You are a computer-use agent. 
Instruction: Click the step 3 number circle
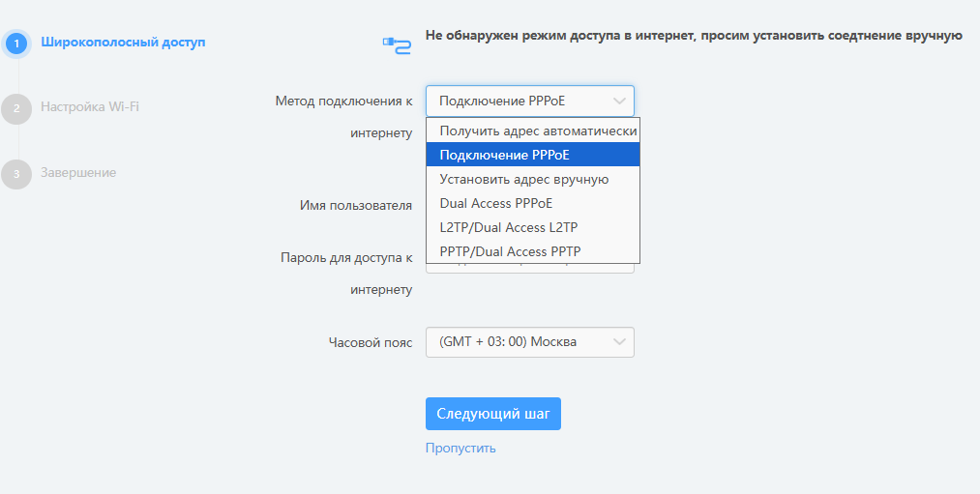tap(16, 174)
